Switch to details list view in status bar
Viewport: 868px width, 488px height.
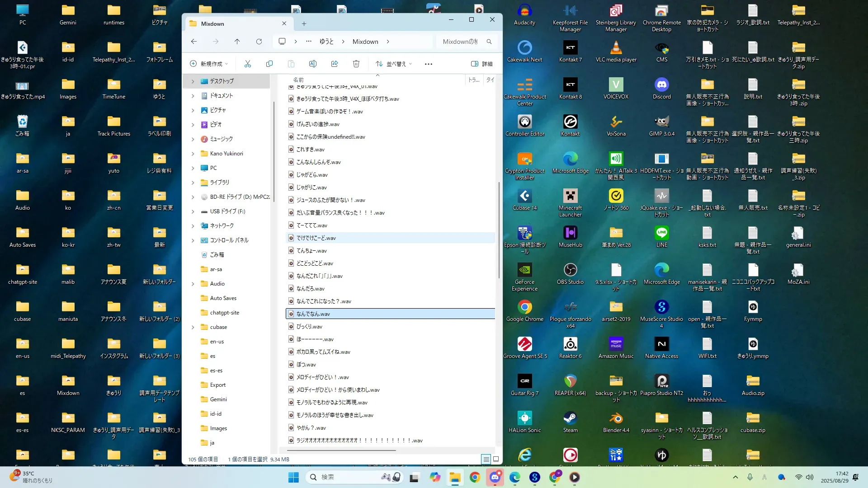(486, 459)
